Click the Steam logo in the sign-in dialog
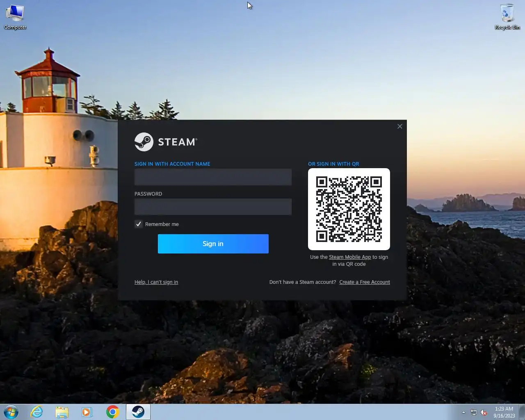525x420 pixels. 166,142
